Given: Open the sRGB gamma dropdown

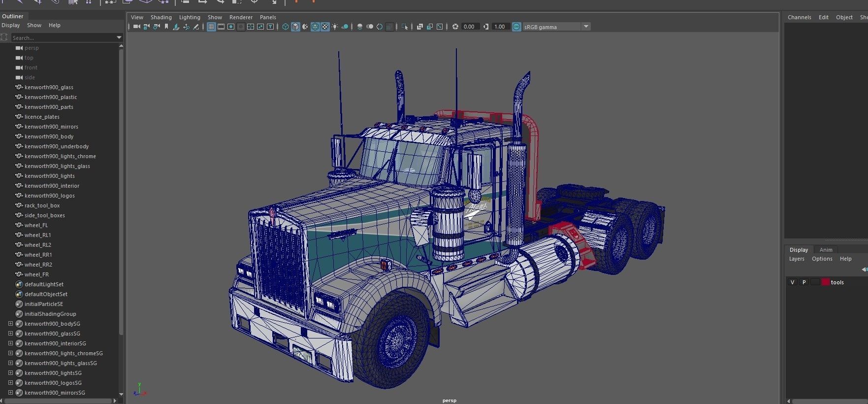Looking at the screenshot, I should [x=586, y=27].
